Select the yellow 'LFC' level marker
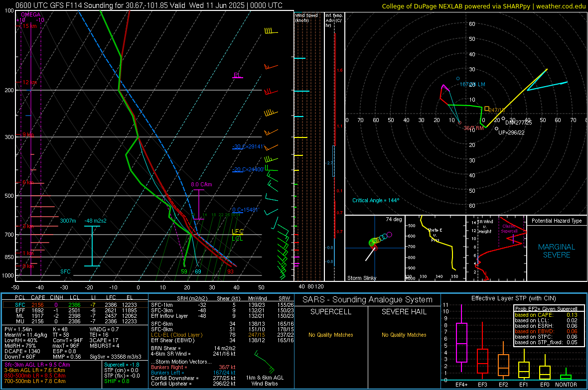 click(x=237, y=232)
